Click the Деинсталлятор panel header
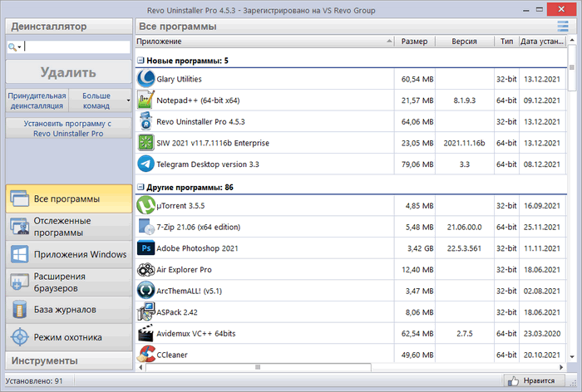 [x=69, y=27]
